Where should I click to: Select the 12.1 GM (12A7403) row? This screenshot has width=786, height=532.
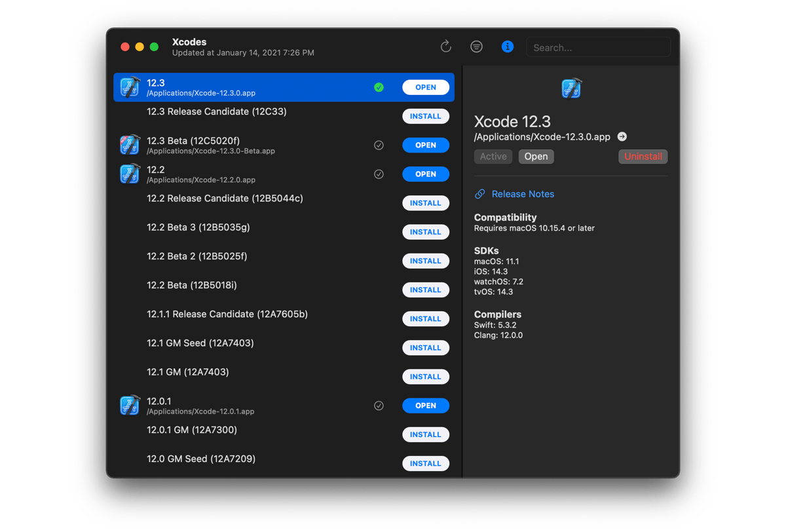click(x=284, y=377)
